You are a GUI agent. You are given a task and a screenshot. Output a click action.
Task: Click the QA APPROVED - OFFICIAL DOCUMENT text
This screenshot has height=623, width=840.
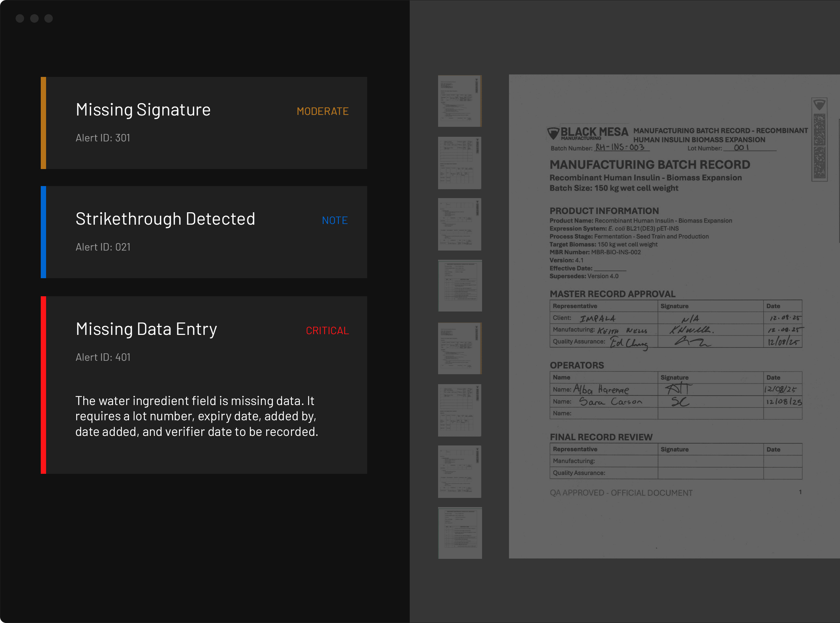click(x=621, y=492)
